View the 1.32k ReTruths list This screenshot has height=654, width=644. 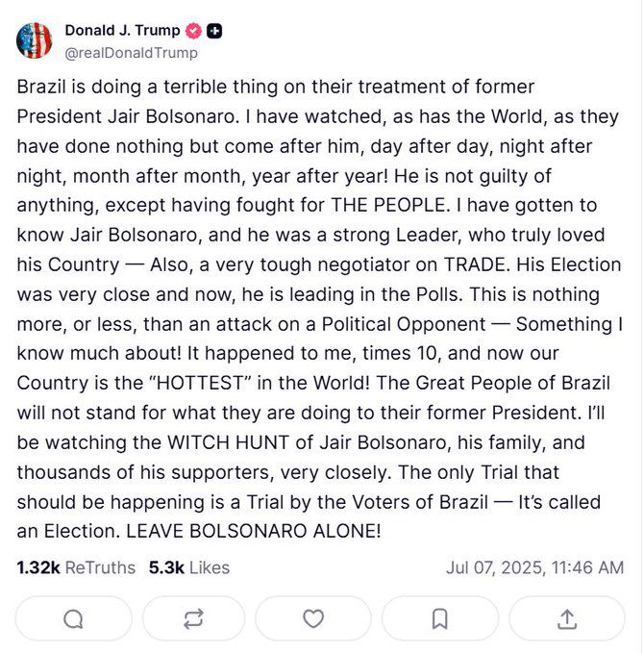[x=76, y=567]
